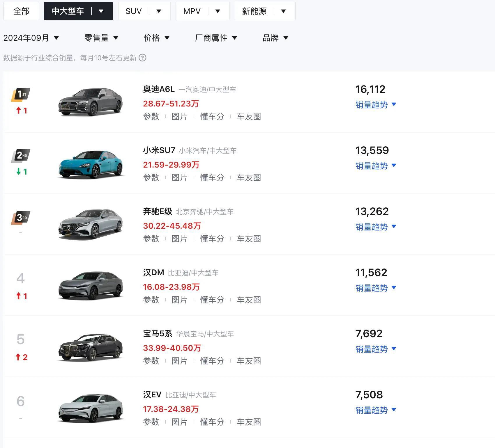Open 懂车分 for 奔驰E级
495x448 pixels.
coord(212,239)
